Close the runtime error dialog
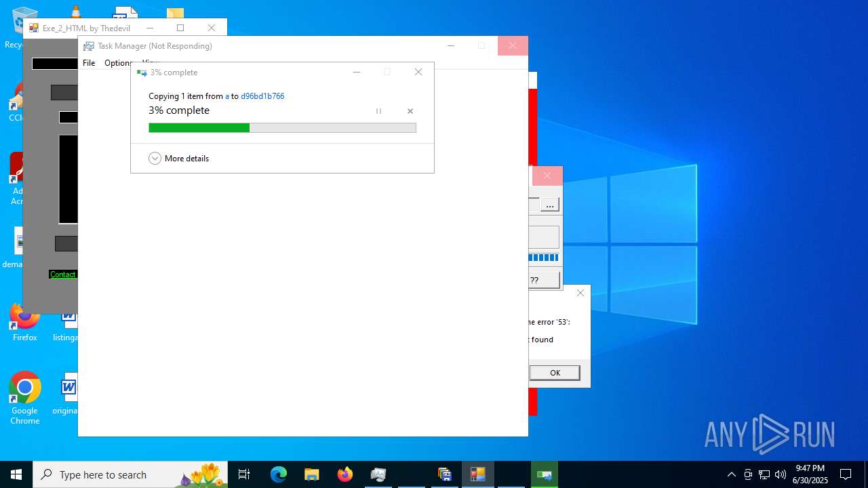Image resolution: width=868 pixels, height=488 pixels. (x=580, y=293)
